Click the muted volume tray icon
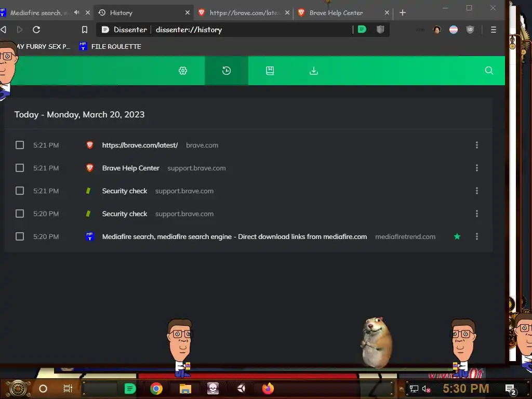Viewport: 532px width, 399px height. click(x=426, y=389)
